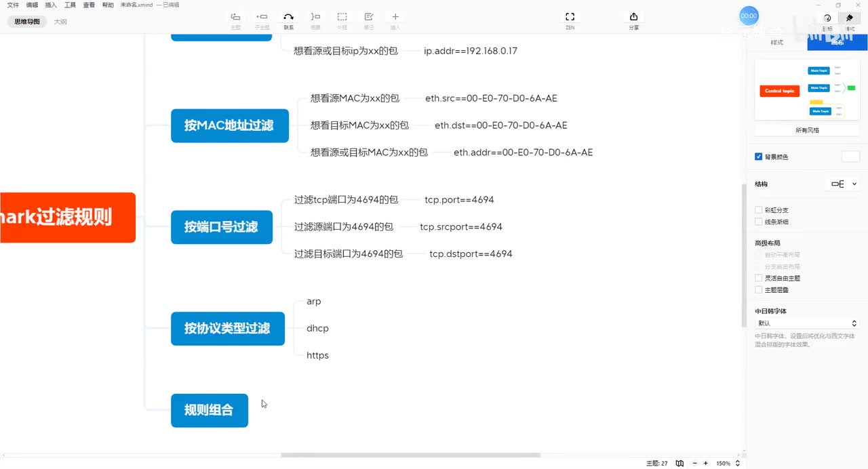This screenshot has width=868, height=469.
Task: Enter ZEN mode
Action: point(570,17)
